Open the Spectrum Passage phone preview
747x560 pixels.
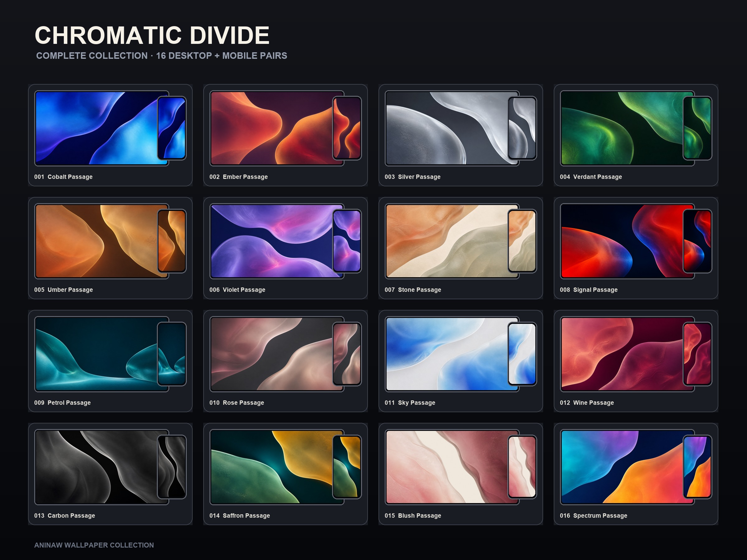(x=698, y=467)
